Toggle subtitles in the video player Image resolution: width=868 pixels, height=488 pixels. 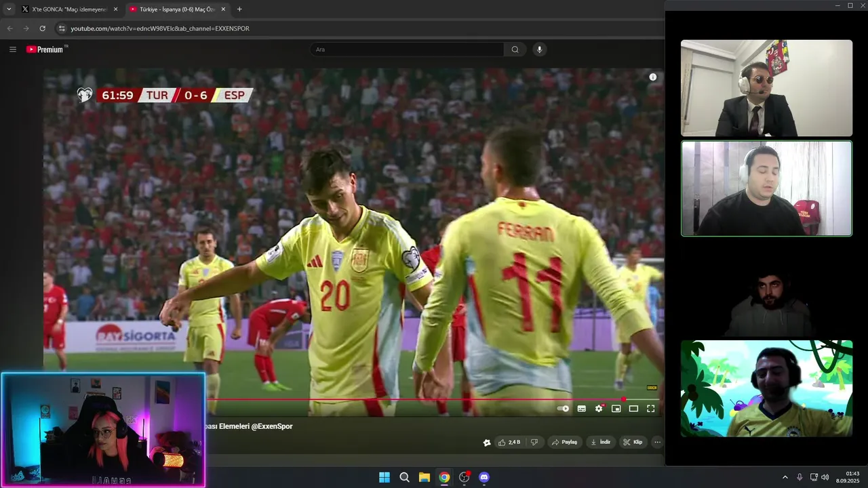[x=582, y=409]
